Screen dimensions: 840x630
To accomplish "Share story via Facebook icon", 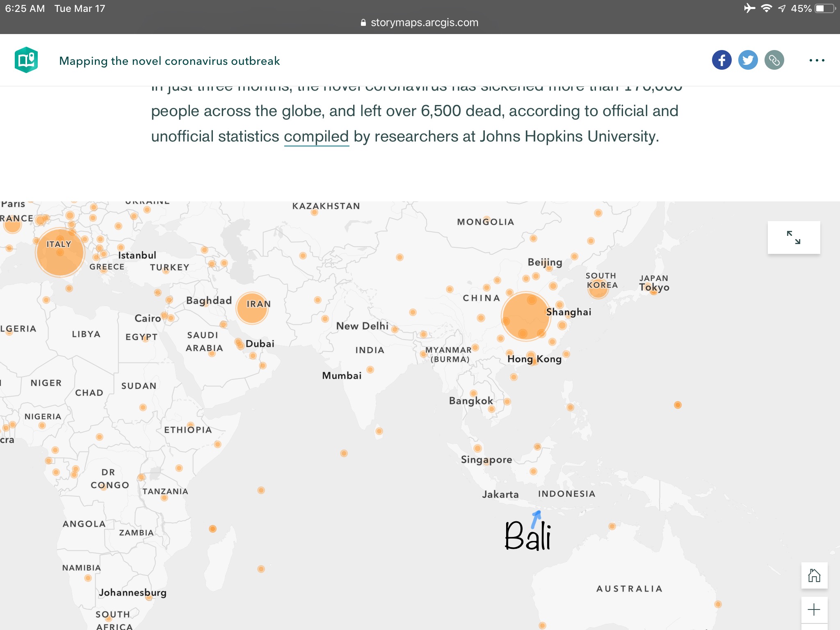I will point(721,60).
